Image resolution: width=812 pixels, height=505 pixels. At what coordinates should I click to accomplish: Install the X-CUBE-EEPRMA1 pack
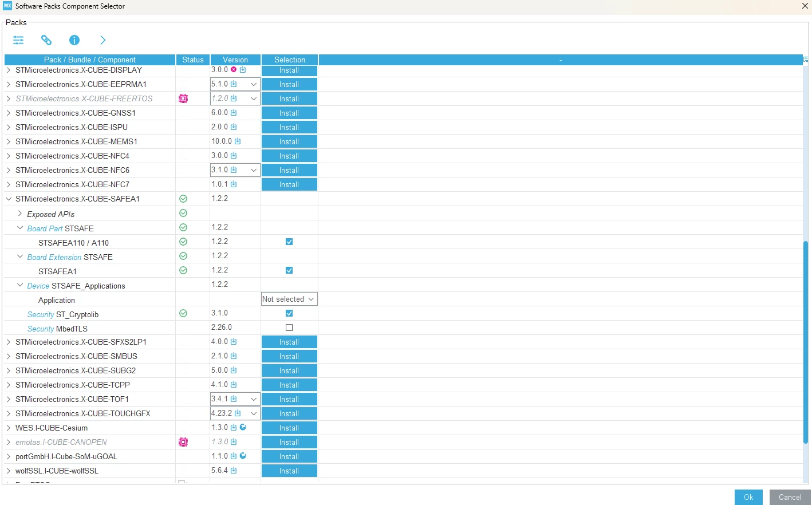click(x=289, y=84)
